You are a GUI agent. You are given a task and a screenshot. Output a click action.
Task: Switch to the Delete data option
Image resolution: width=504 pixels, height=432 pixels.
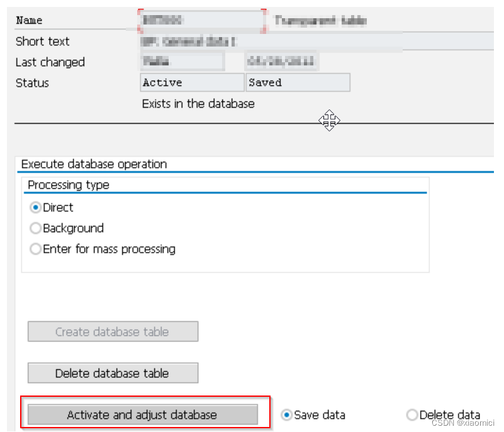[x=412, y=415]
